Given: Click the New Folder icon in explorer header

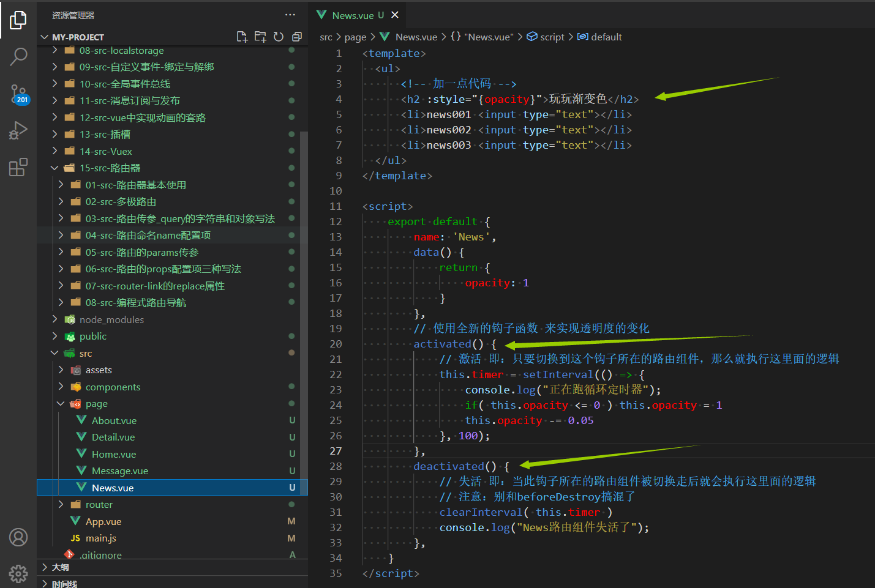Looking at the screenshot, I should point(260,37).
